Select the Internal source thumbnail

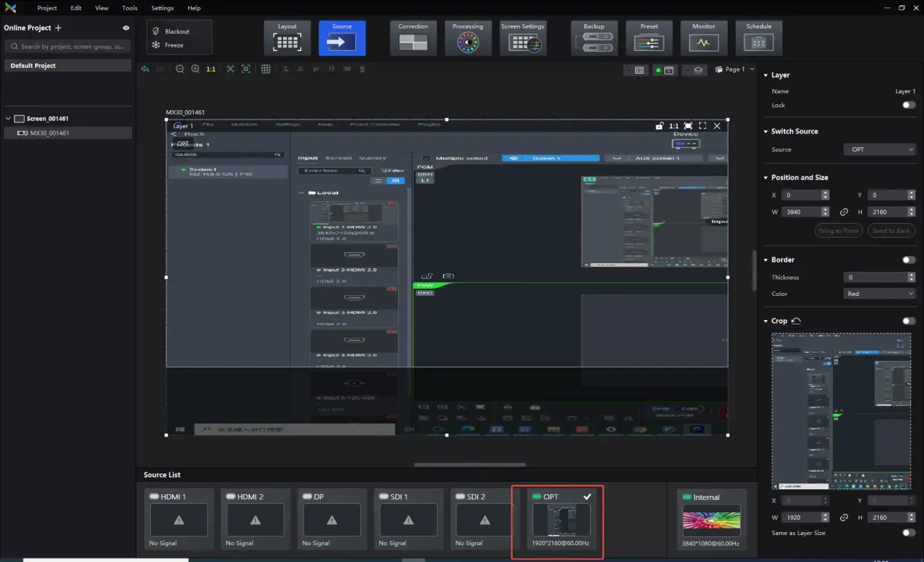711,520
